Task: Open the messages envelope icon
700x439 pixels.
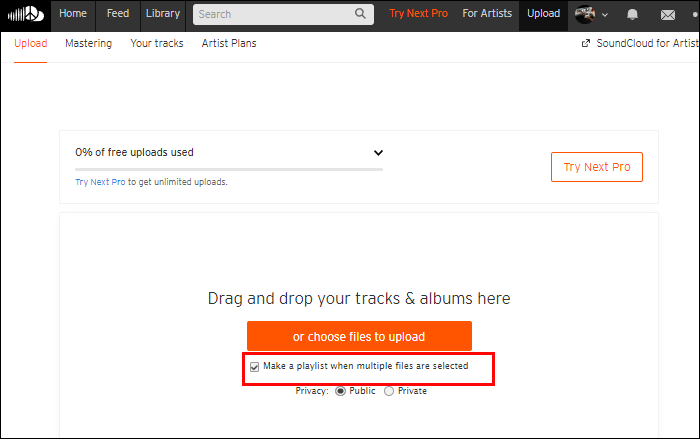Action: tap(667, 15)
